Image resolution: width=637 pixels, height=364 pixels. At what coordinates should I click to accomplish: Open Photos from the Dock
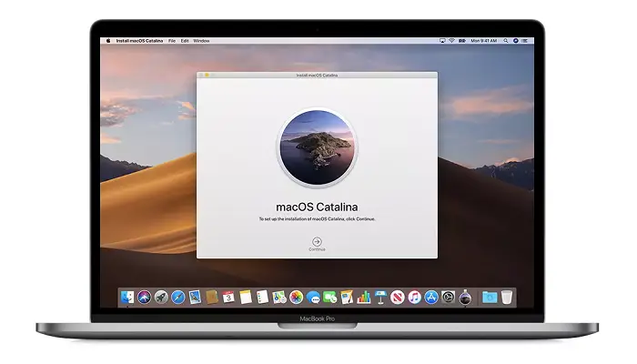coord(296,297)
